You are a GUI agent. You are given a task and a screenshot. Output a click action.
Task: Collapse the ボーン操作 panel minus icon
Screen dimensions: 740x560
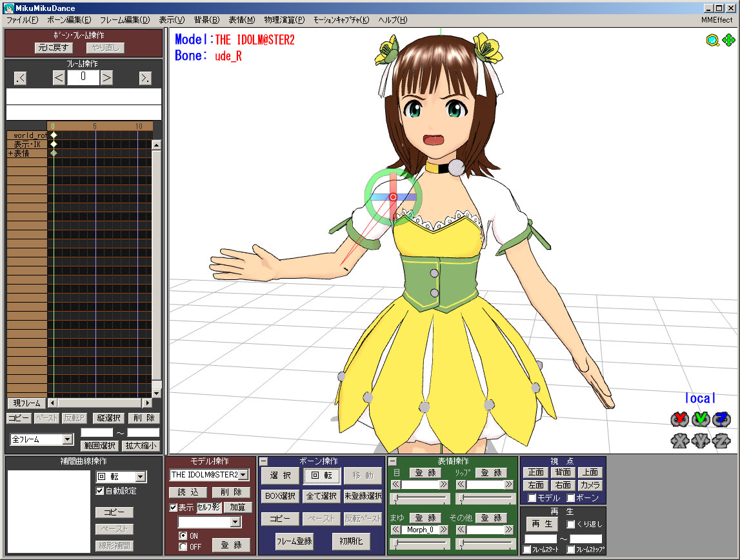click(265, 461)
